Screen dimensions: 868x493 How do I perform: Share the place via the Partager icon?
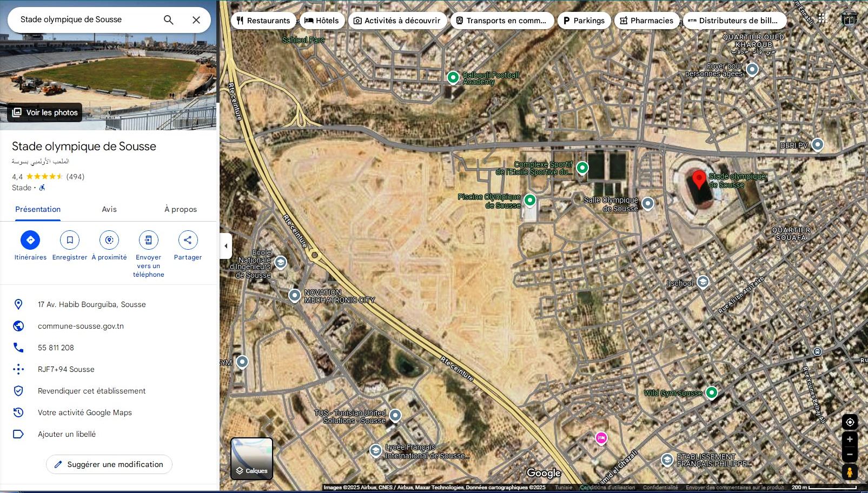coord(188,240)
